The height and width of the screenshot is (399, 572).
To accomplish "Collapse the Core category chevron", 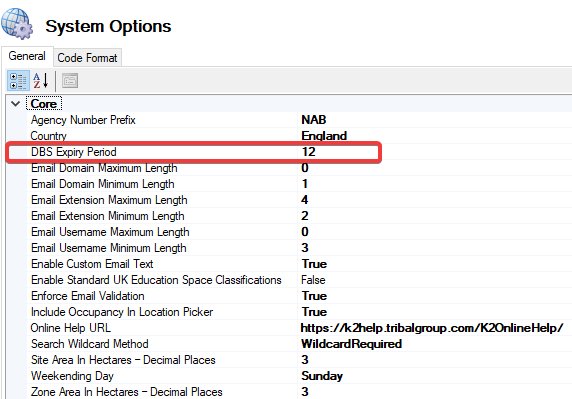I will pos(15,104).
